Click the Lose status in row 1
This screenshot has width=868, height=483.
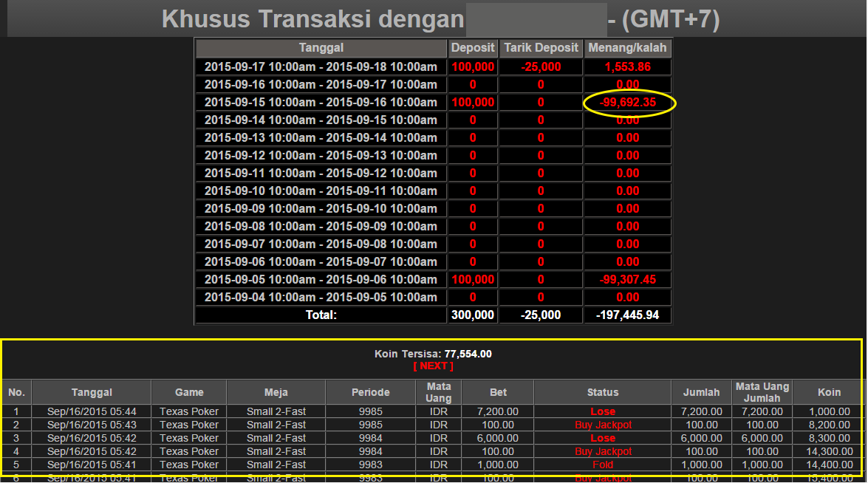603,411
